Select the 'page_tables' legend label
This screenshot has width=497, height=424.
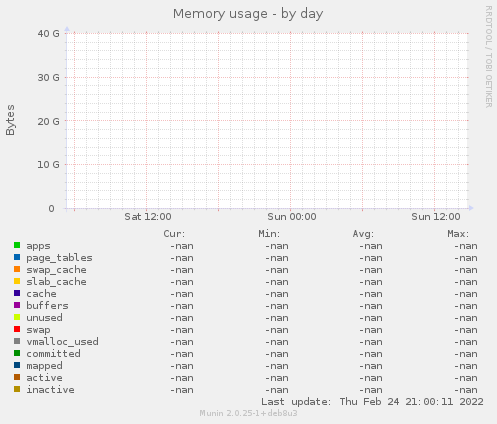pos(59,258)
